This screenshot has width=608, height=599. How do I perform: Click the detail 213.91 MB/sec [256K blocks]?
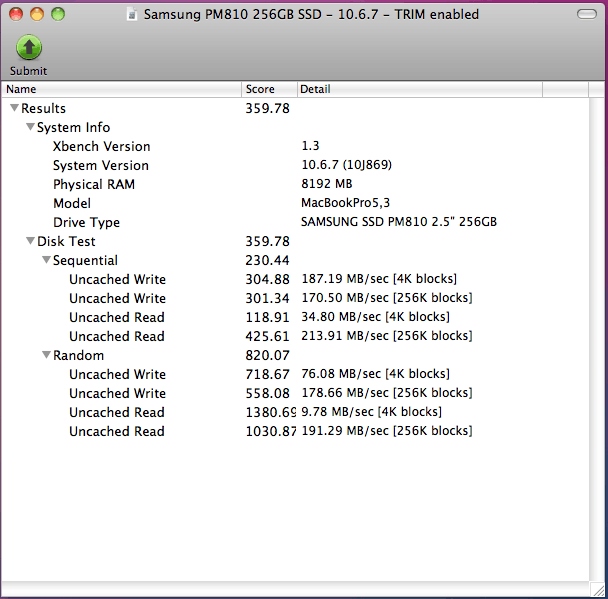click(x=387, y=336)
